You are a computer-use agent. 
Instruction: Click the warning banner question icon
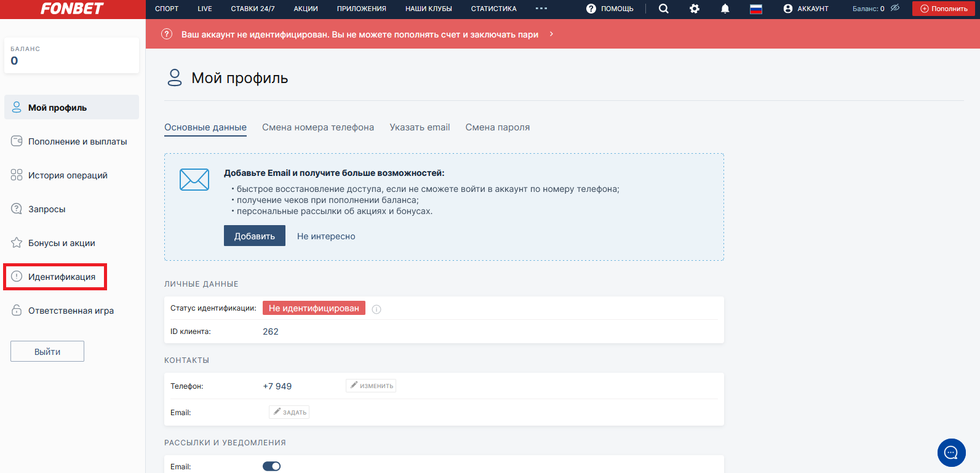pos(167,34)
